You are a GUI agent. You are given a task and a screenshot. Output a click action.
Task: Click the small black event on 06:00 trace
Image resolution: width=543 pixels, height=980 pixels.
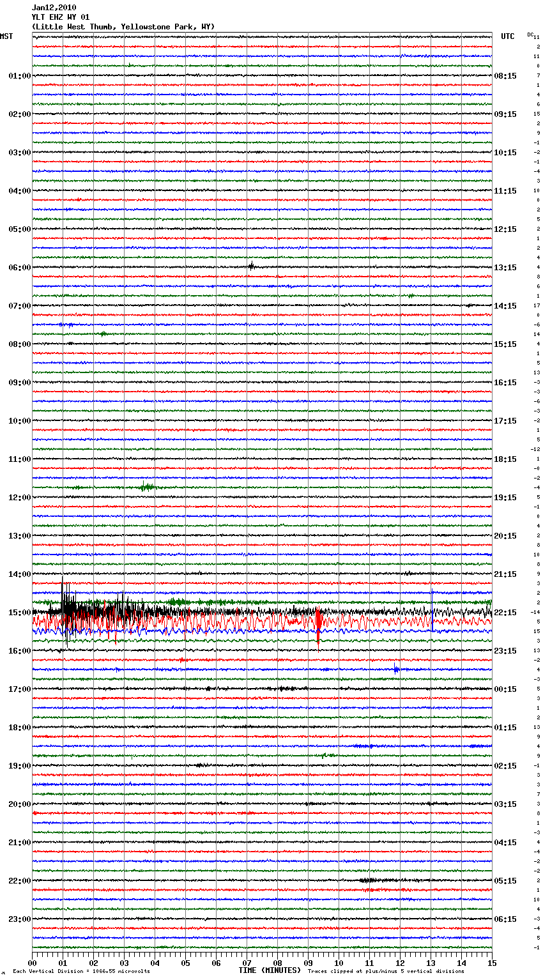(x=251, y=266)
